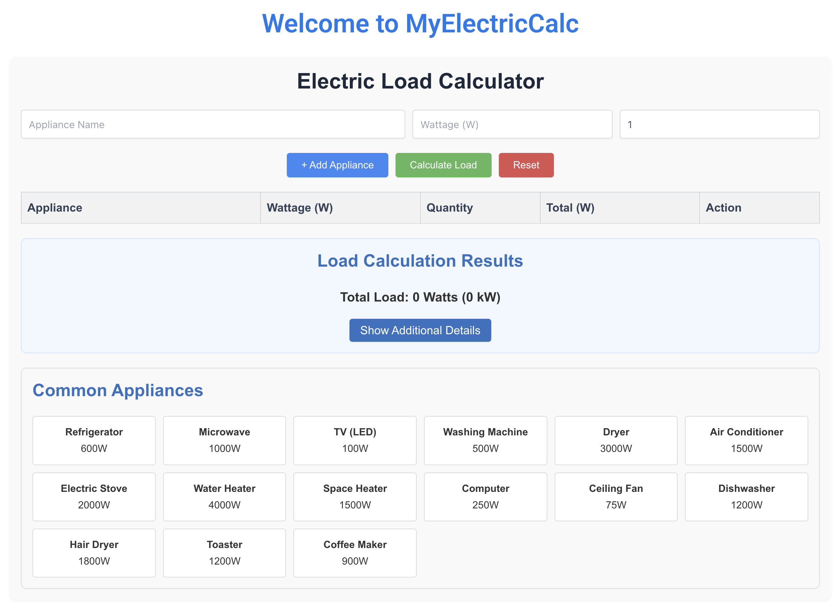
Task: Click the Total Load: 0 Watts text
Action: 420,297
